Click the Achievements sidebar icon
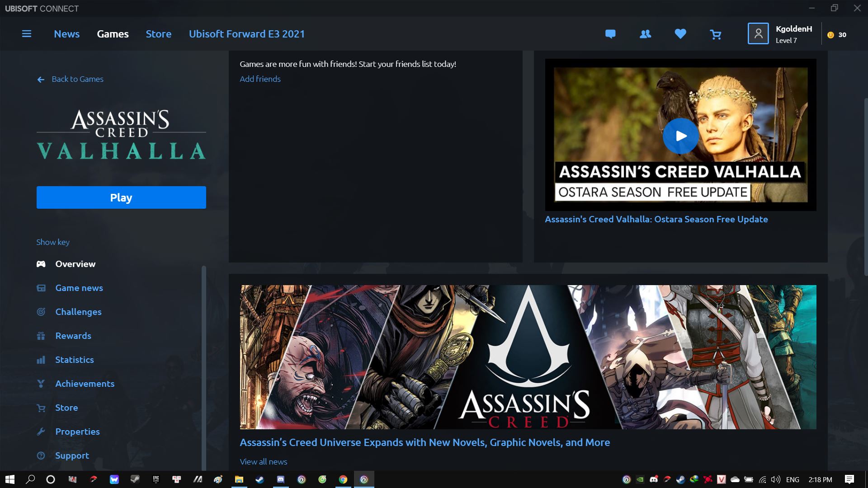 coord(41,383)
